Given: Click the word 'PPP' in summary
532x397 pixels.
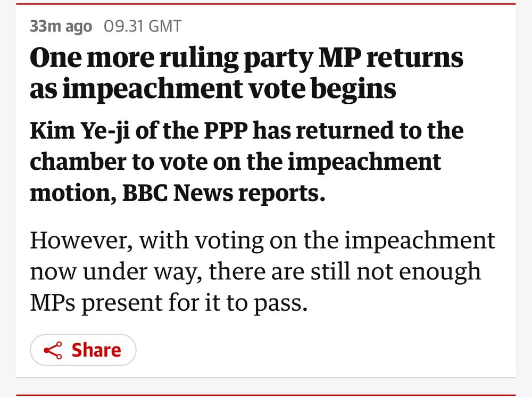Looking at the screenshot, I should click(226, 130).
